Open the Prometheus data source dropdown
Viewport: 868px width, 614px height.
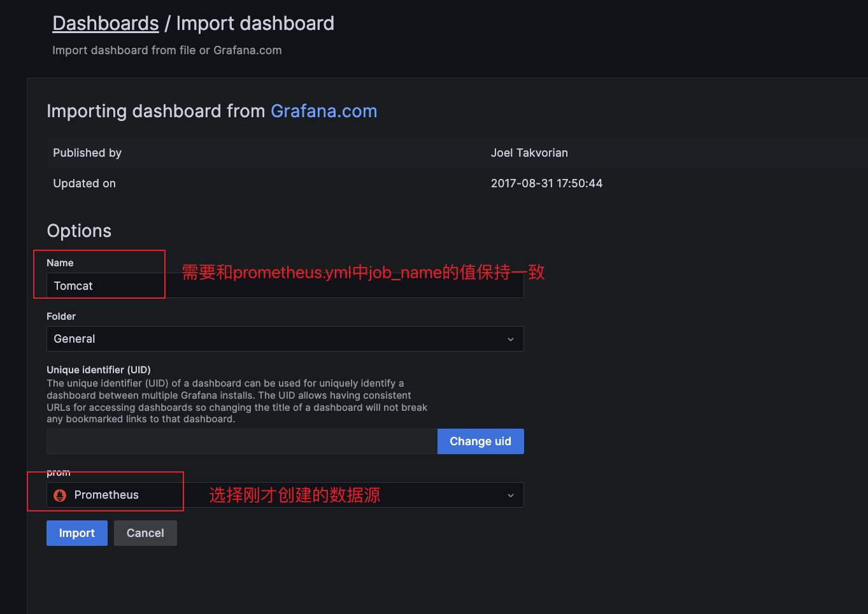pos(285,495)
